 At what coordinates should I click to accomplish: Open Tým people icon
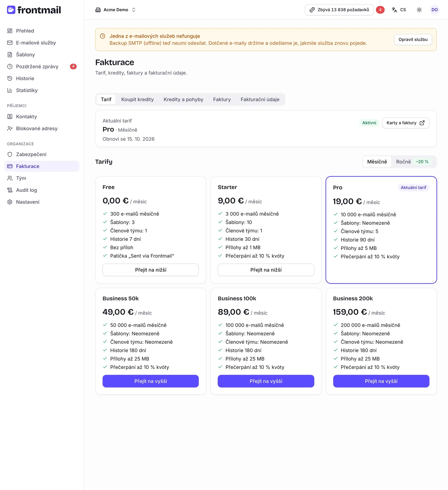pos(10,178)
